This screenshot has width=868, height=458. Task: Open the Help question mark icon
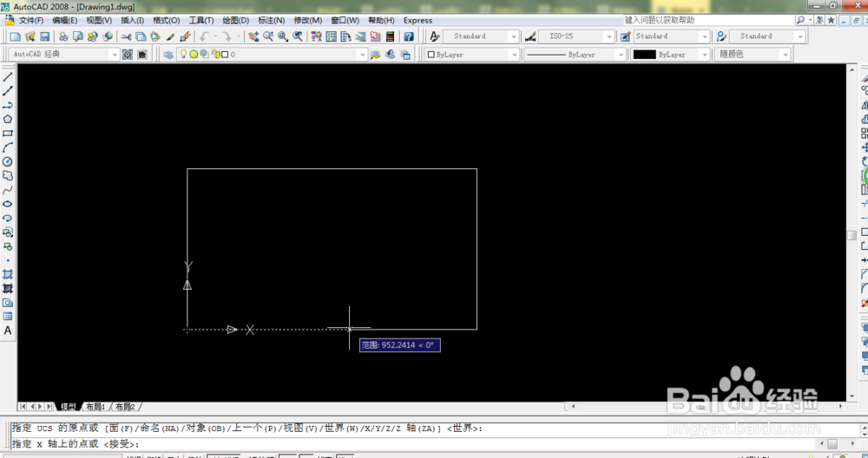tap(409, 36)
